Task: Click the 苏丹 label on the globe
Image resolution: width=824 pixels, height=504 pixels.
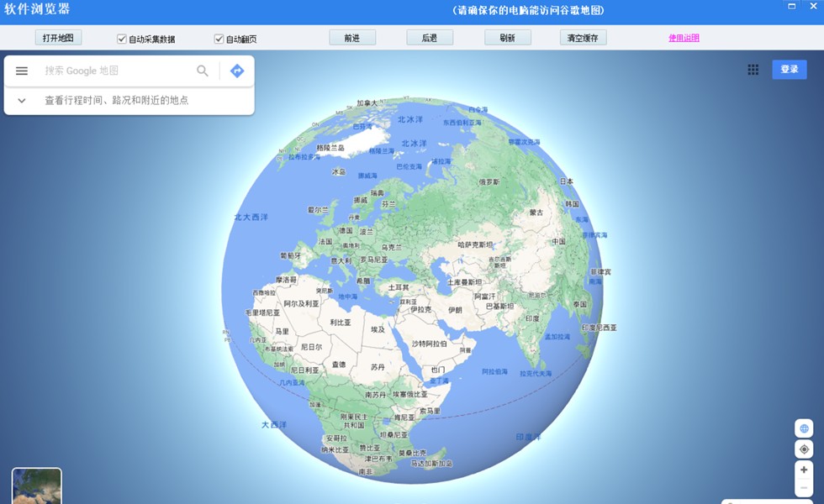Action: click(x=378, y=367)
